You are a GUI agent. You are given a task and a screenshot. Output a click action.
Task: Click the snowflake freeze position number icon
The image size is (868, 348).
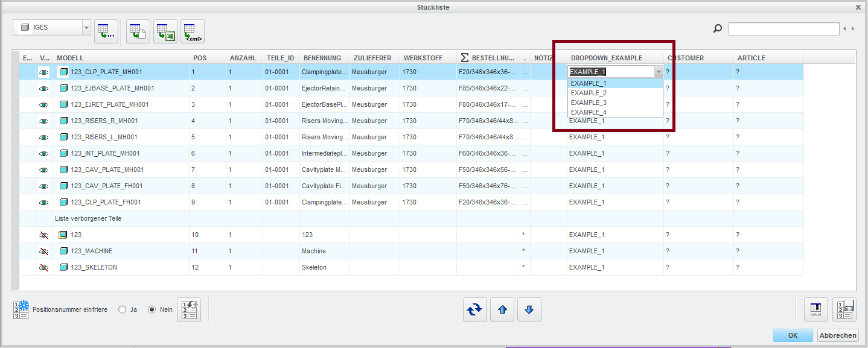(21, 309)
